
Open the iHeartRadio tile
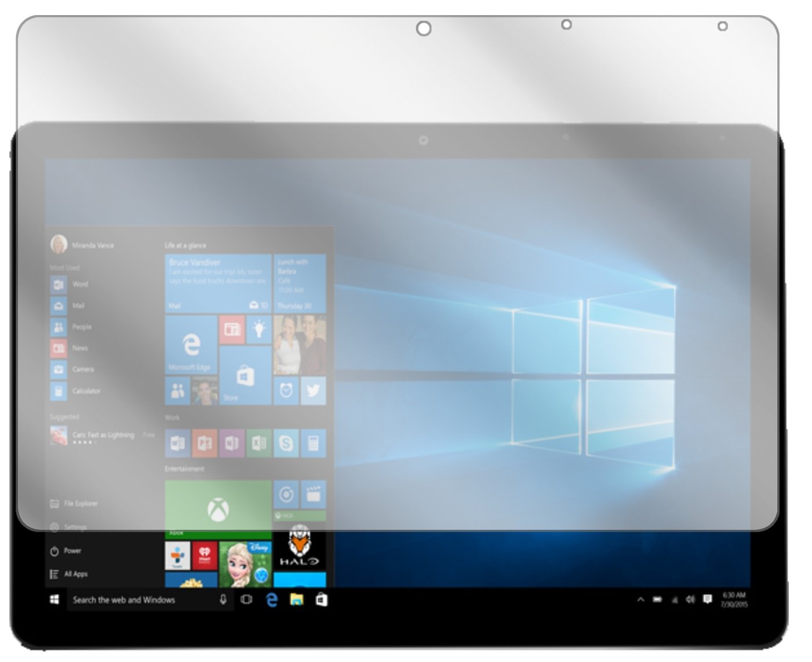(x=205, y=556)
